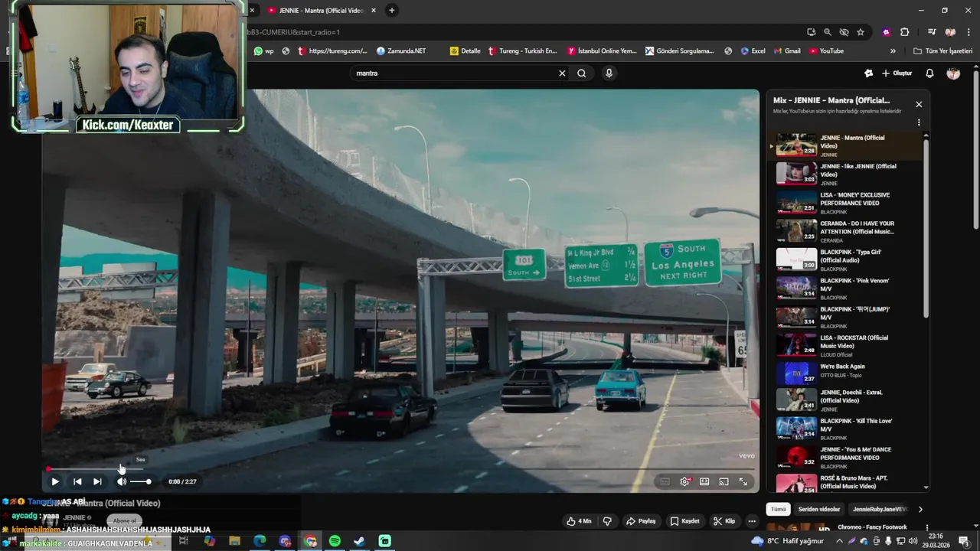Open the player settings gear
Viewport: 980px width, 551px height.
[684, 481]
